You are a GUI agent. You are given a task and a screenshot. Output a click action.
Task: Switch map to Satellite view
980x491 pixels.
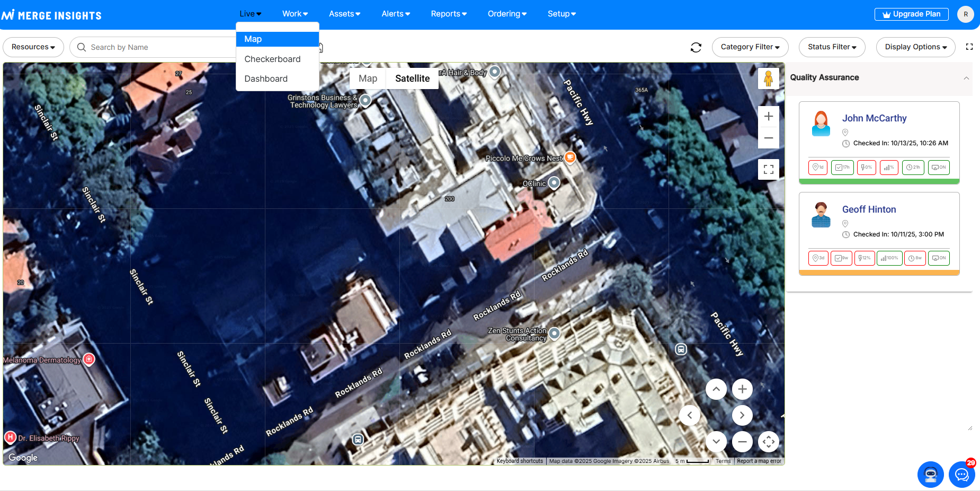(412, 78)
